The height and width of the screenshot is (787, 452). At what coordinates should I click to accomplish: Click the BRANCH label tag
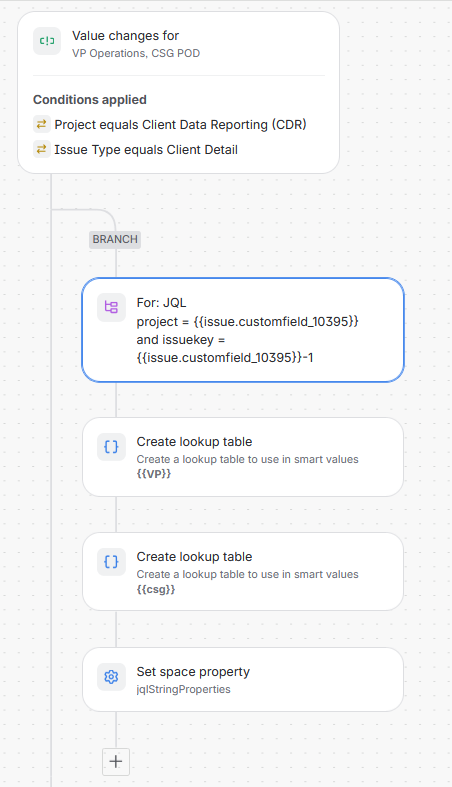point(115,239)
